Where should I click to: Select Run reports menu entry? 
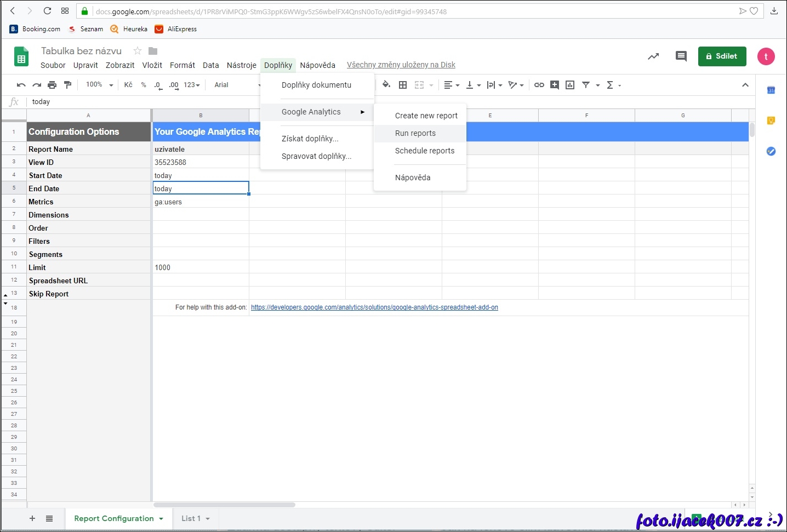(x=415, y=133)
